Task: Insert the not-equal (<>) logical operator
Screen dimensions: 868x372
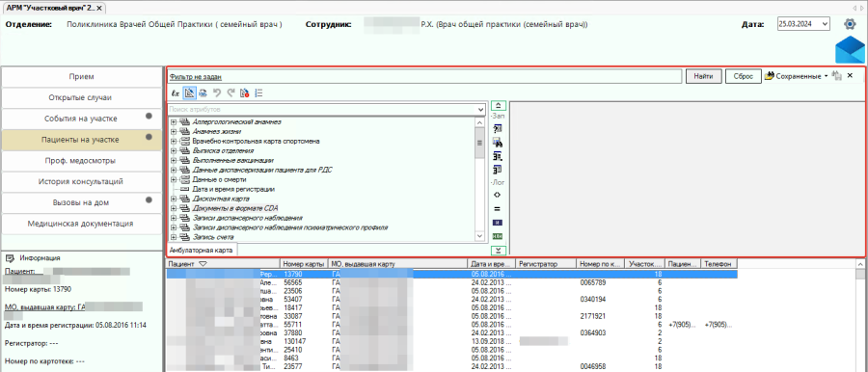Action: pos(497,195)
